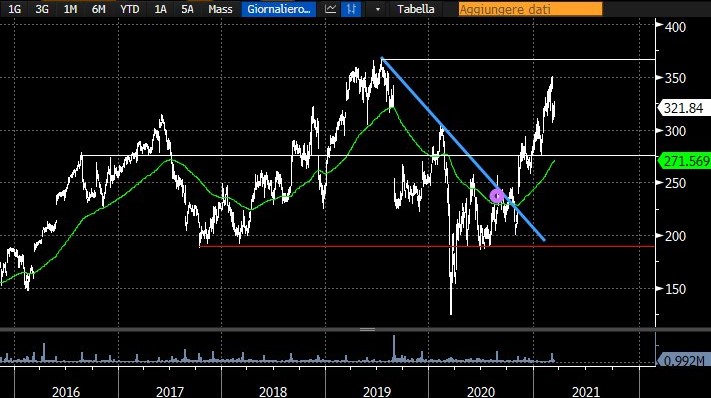Select the bar chart type icon
The width and height of the screenshot is (711, 398).
tap(351, 9)
